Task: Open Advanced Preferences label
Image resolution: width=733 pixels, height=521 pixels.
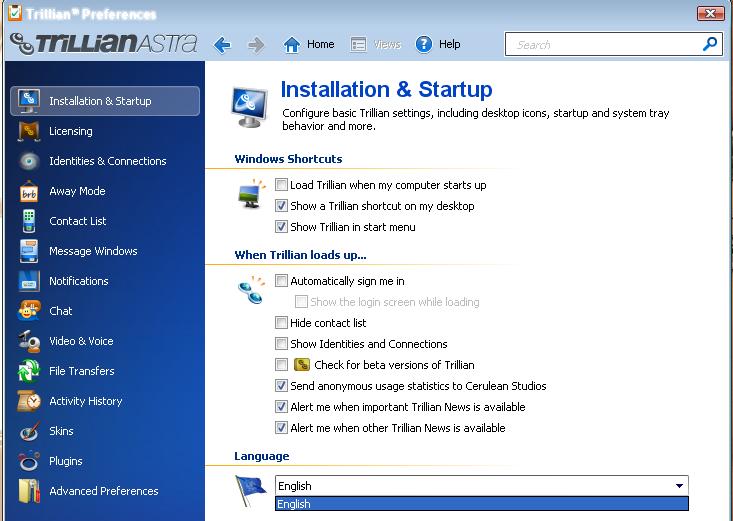Action: [104, 491]
